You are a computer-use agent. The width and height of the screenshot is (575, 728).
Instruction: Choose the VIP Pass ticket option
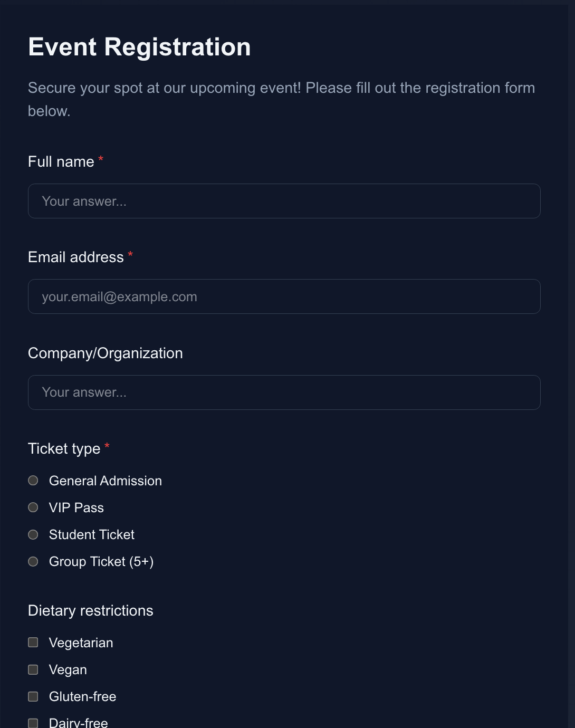pos(33,507)
